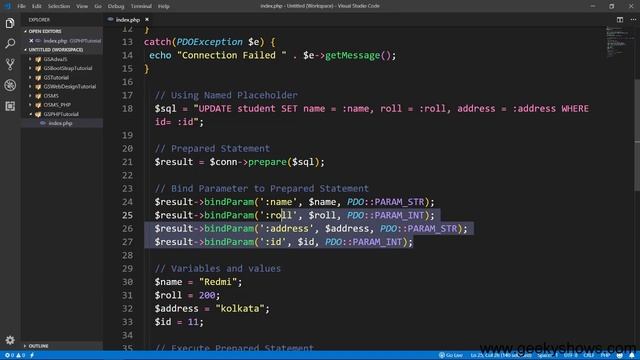Click the value 200 on line 31
The width and height of the screenshot is (640, 360).
coord(207,295)
